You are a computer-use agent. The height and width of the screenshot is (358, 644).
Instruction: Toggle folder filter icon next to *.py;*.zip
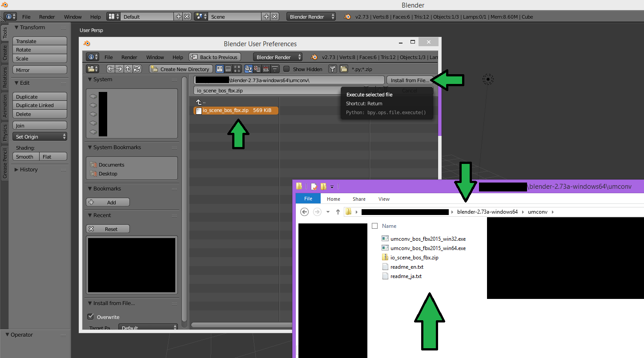[x=343, y=69]
